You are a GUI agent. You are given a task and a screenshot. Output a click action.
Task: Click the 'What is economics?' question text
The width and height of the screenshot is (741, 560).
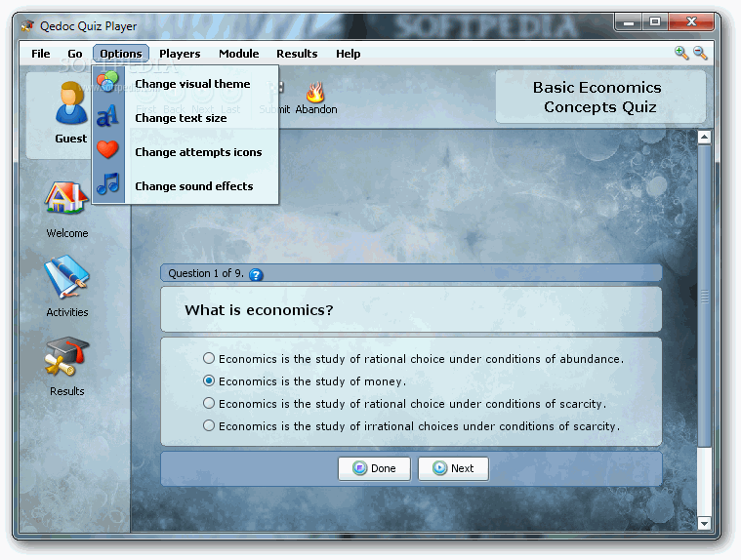(259, 309)
